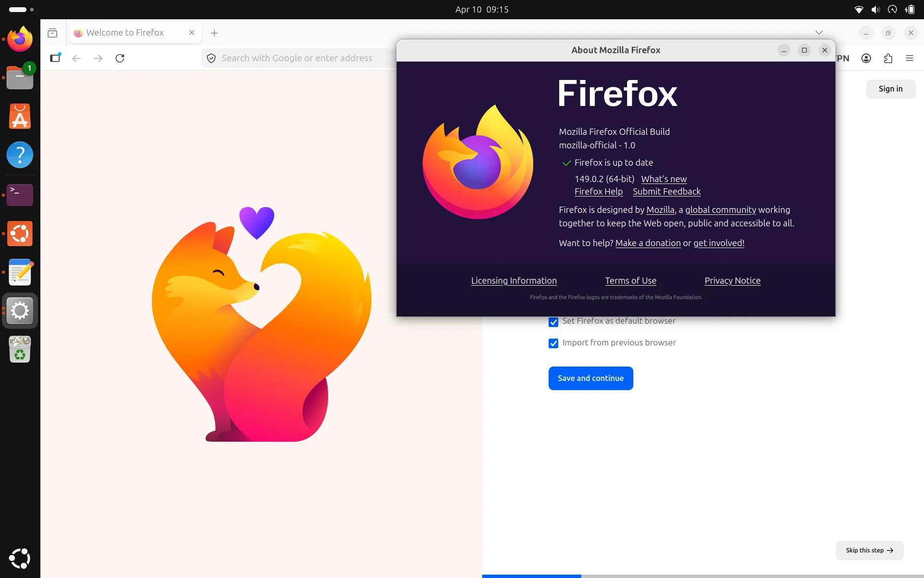This screenshot has height=578, width=924.
Task: Open the system tray volume indicator
Action: click(x=875, y=10)
